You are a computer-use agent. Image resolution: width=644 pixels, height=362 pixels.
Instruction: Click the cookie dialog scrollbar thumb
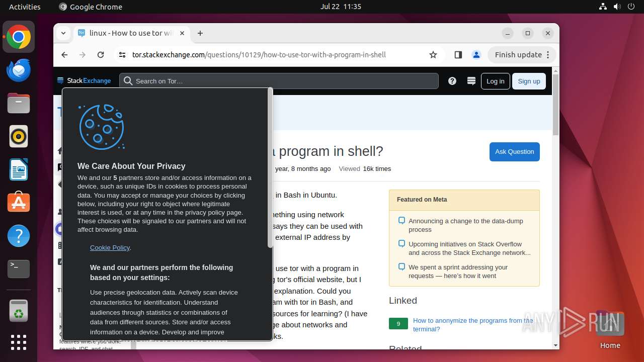click(x=270, y=168)
